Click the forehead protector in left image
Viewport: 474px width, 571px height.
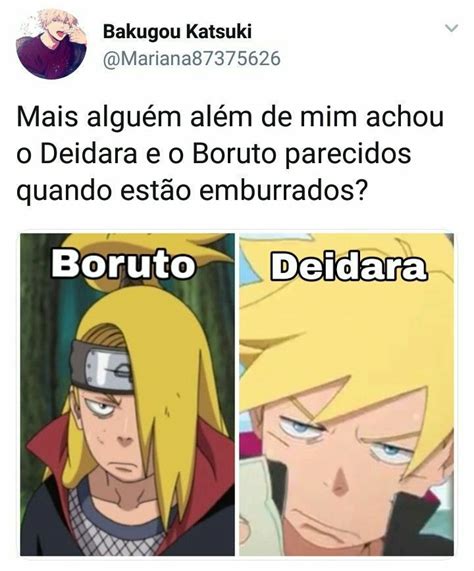click(102, 366)
